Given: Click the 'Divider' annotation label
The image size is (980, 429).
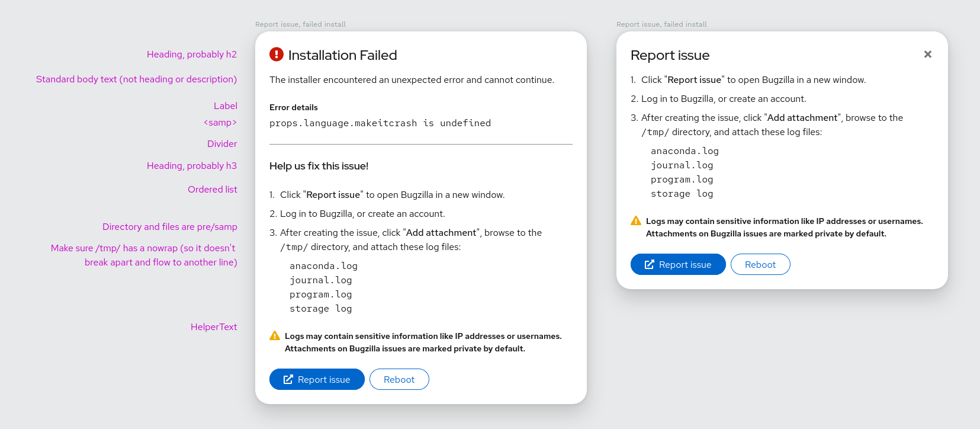Looking at the screenshot, I should pos(221,144).
